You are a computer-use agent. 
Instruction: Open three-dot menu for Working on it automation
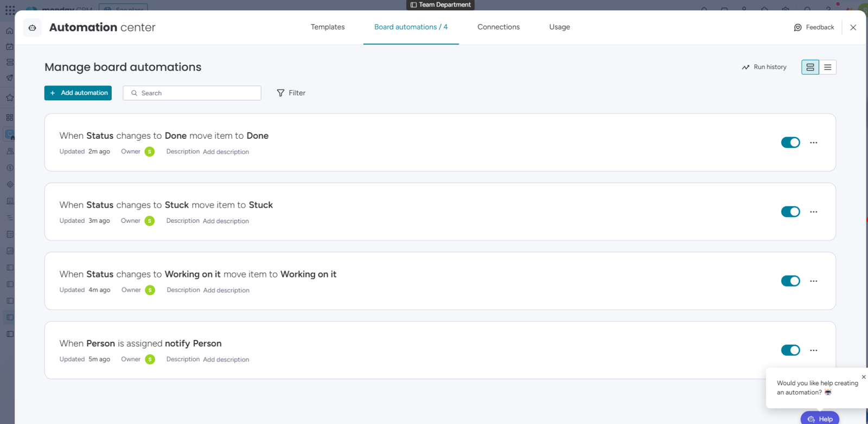coord(813,281)
